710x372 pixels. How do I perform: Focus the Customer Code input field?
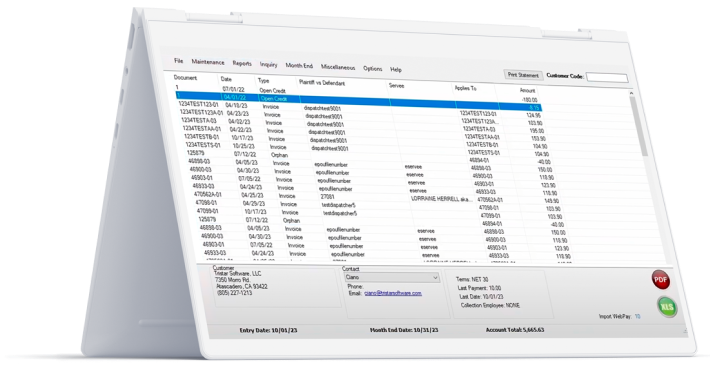(607, 77)
